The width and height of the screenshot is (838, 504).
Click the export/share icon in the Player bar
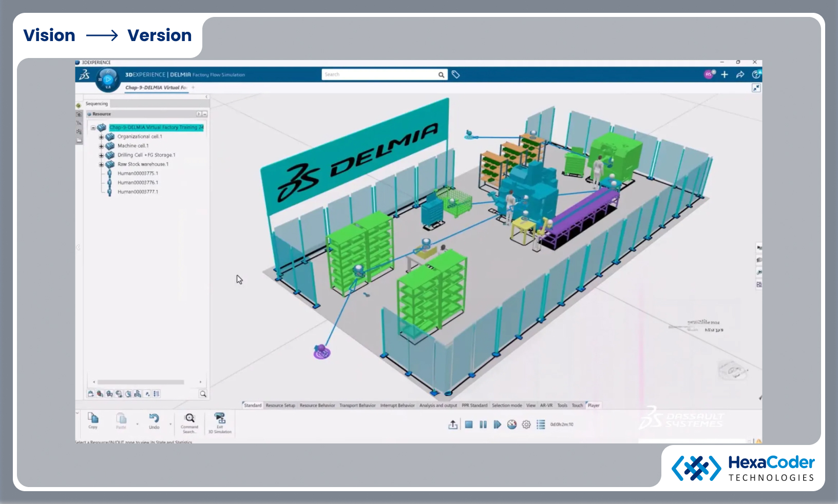click(x=454, y=424)
